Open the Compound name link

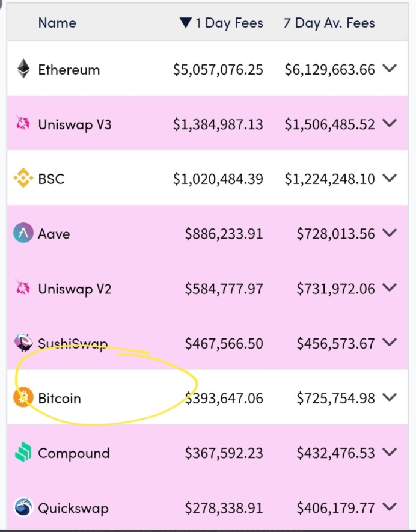pos(74,453)
